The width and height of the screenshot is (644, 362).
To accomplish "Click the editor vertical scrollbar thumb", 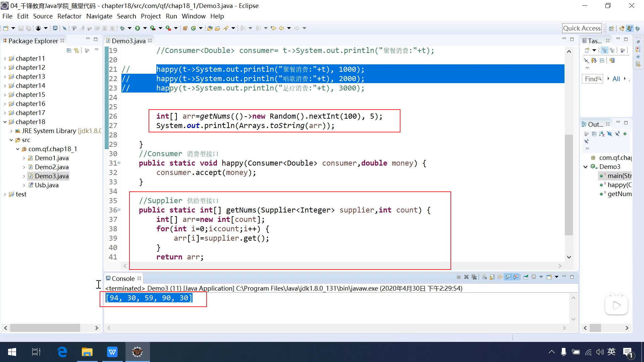I will pos(569,184).
